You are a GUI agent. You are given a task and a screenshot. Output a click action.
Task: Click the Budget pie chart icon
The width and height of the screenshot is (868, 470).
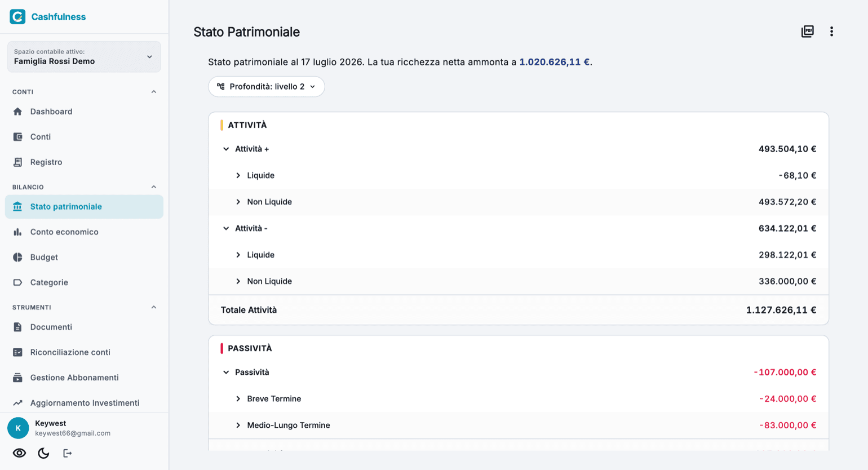(17, 257)
